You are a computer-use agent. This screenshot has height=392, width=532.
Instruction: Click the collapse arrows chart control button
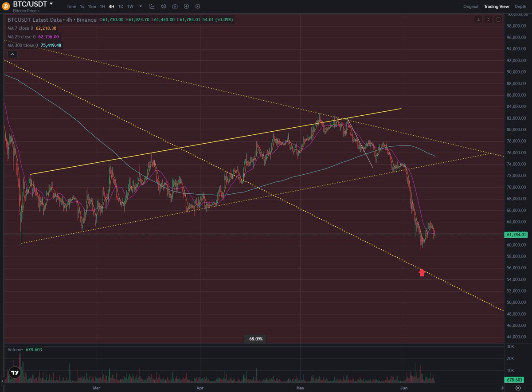coord(489,20)
